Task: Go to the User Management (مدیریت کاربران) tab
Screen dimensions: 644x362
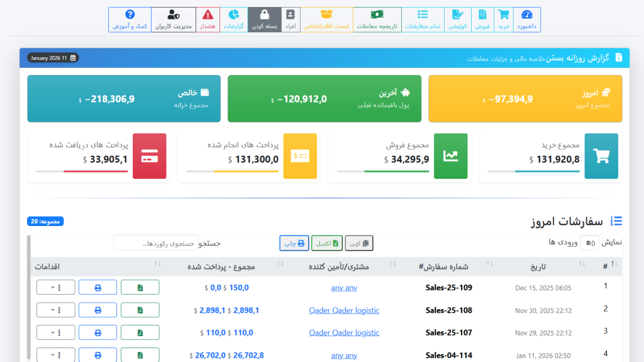Action: tap(174, 20)
